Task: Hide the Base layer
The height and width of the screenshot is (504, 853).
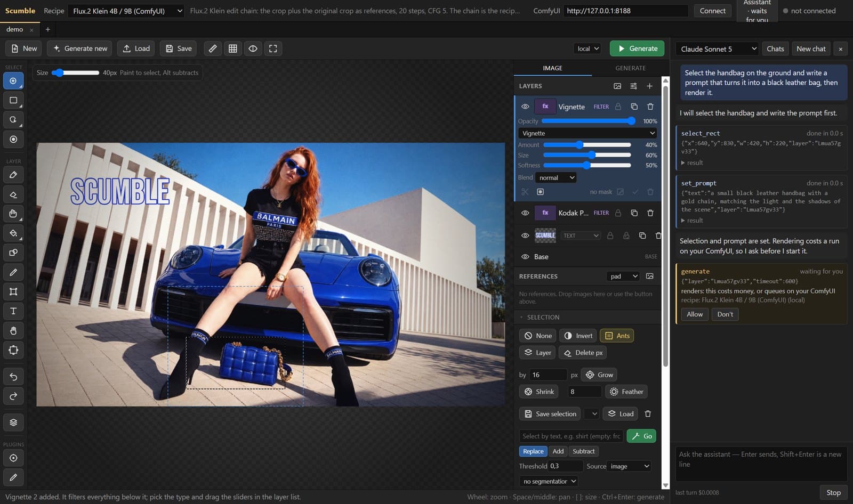Action: [525, 257]
